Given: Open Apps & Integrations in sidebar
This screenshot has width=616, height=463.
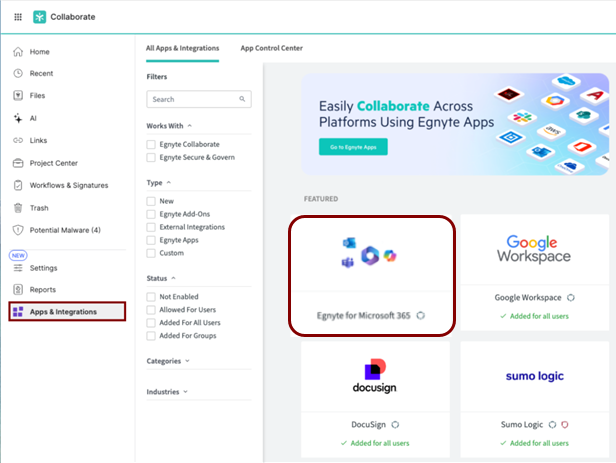Looking at the screenshot, I should click(68, 312).
